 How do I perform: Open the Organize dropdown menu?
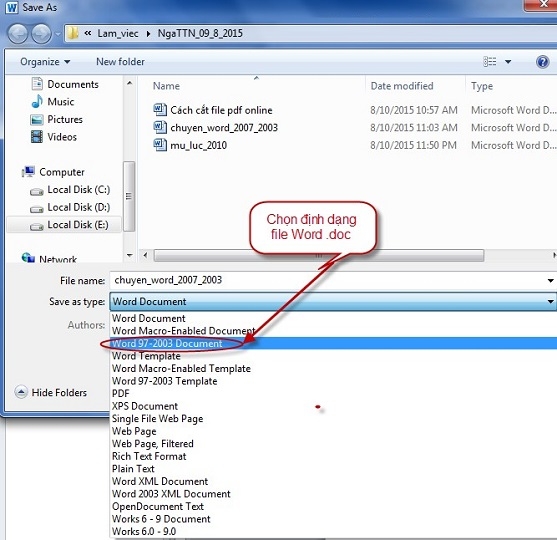[x=45, y=62]
